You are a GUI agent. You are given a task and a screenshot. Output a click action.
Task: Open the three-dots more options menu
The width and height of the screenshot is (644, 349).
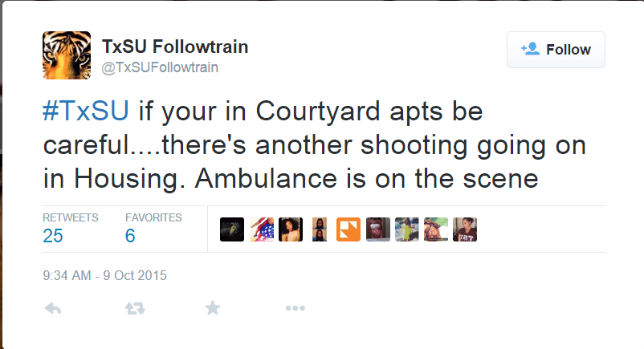(296, 308)
